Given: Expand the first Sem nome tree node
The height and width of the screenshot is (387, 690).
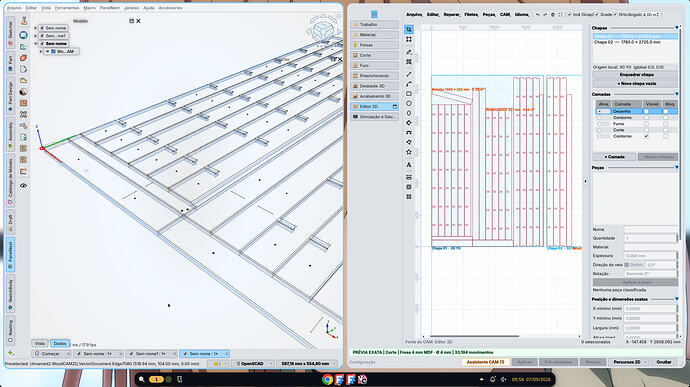Looking at the screenshot, I should pyautogui.click(x=36, y=28).
